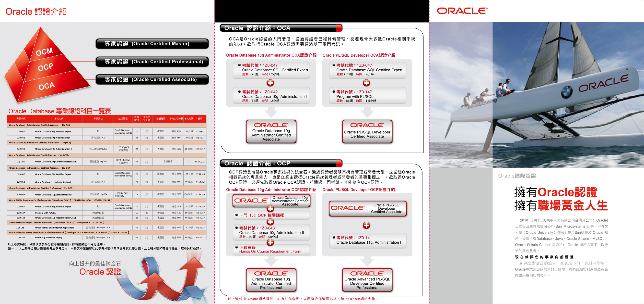Click the 'Oracle 認證介紹：OCA' section header
This screenshot has width=644, height=304.
[x=281, y=28]
